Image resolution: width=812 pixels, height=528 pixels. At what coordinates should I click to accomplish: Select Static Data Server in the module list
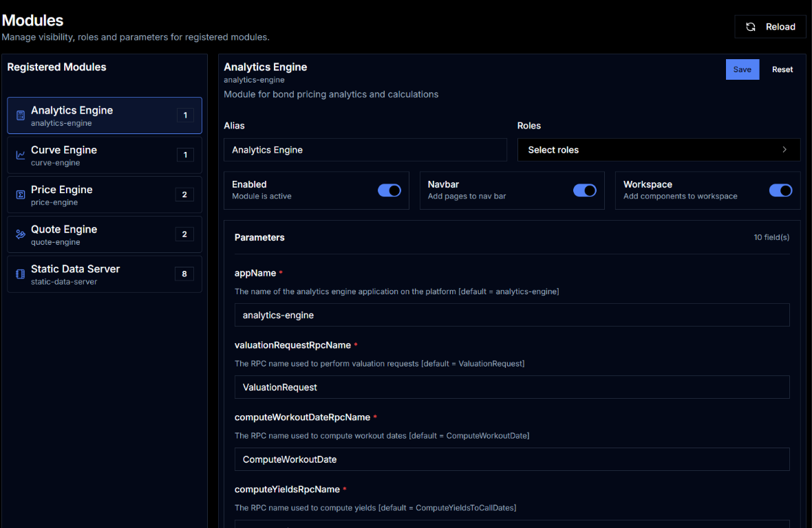[105, 274]
